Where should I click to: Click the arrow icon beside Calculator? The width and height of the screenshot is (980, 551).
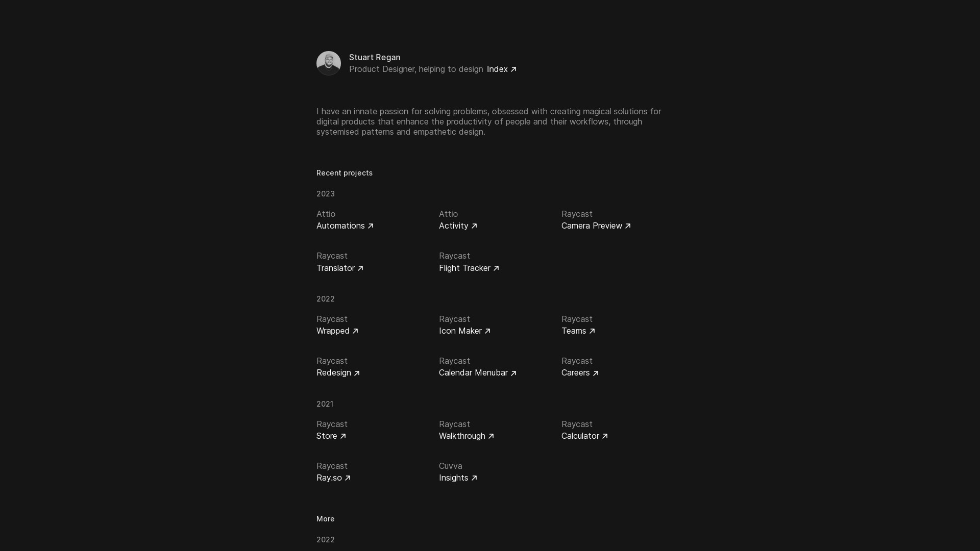coord(605,436)
